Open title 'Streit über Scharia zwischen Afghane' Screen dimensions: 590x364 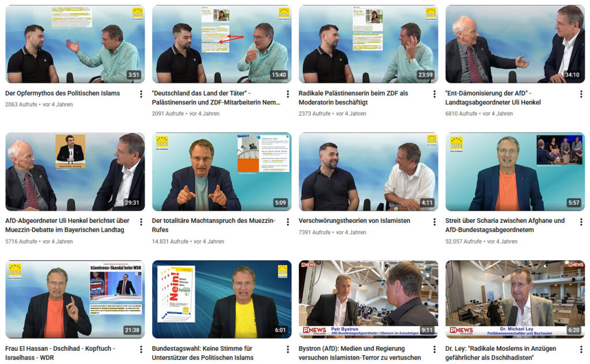[505, 225]
